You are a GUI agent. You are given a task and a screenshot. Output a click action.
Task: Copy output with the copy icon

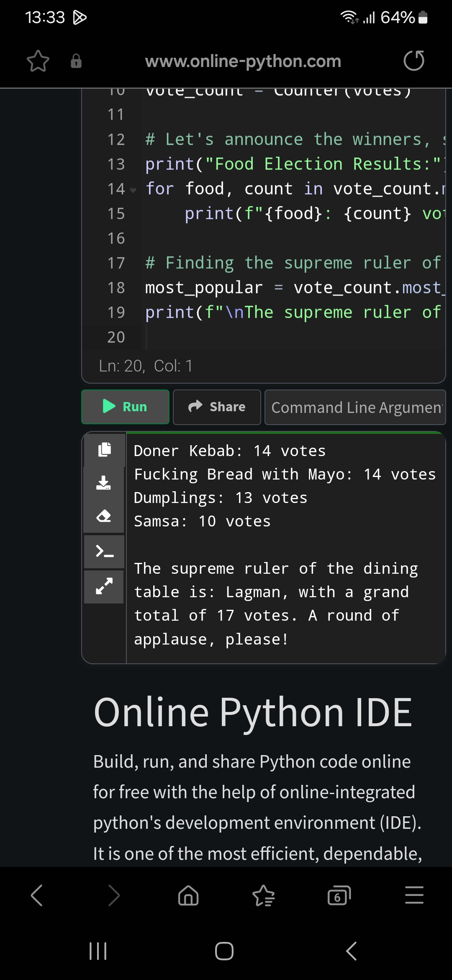(104, 450)
